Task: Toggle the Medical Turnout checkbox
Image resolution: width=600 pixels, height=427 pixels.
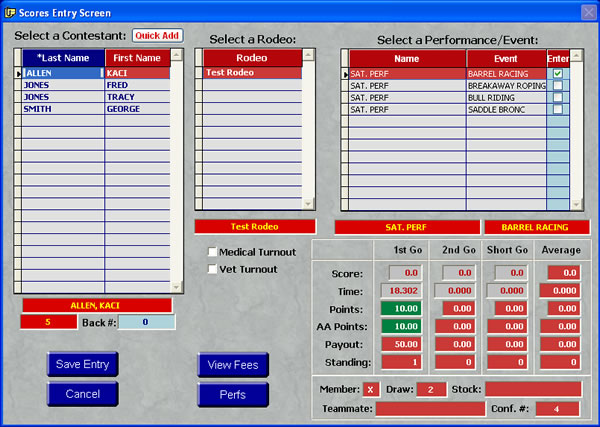Action: 212,252
